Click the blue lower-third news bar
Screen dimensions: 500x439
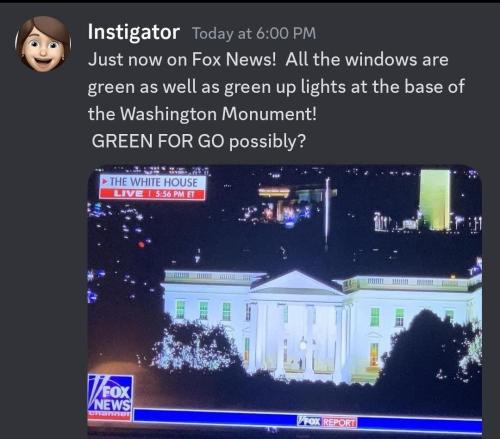307,418
